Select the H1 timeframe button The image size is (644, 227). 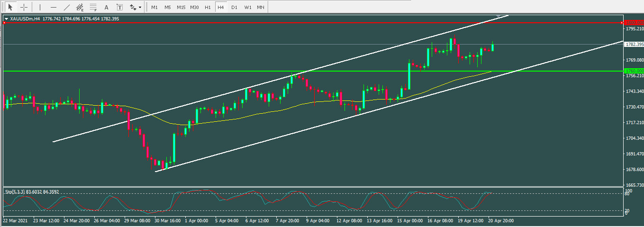coord(208,8)
